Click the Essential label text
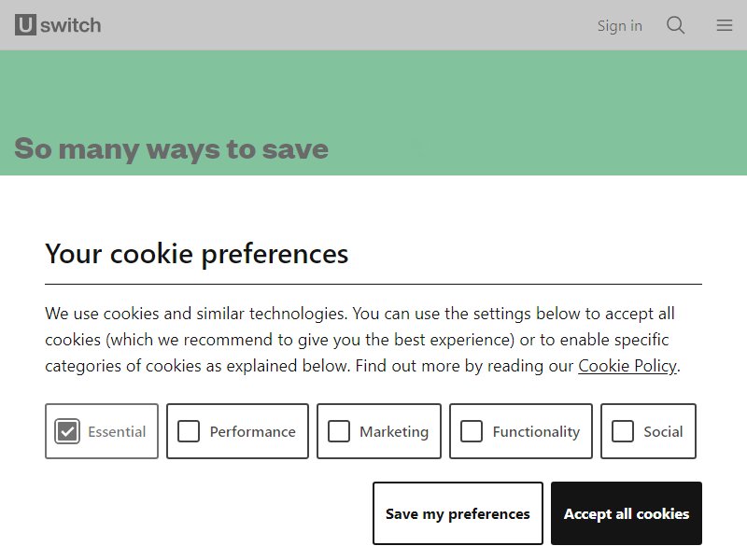The image size is (747, 560). pyautogui.click(x=117, y=431)
